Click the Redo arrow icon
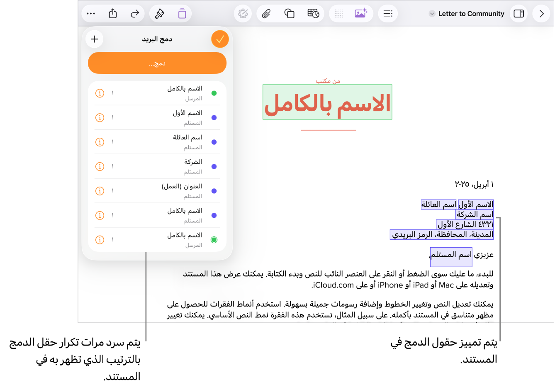This screenshot has height=392, width=555. pyautogui.click(x=135, y=14)
